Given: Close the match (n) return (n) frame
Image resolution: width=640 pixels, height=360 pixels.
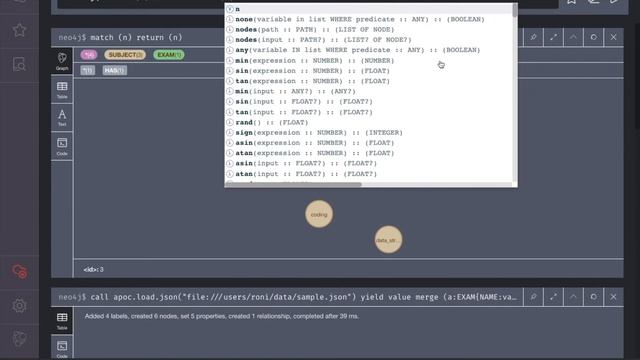Looking at the screenshot, I should (x=613, y=37).
